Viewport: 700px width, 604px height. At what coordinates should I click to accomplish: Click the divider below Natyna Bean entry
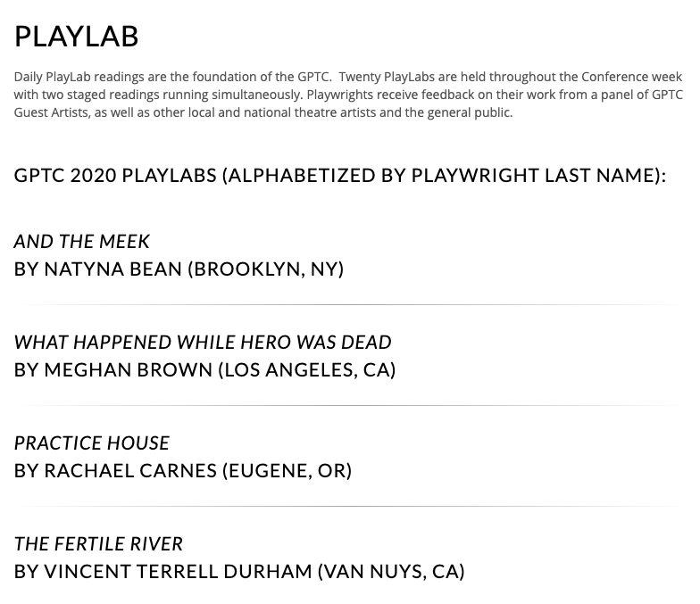[x=348, y=305]
